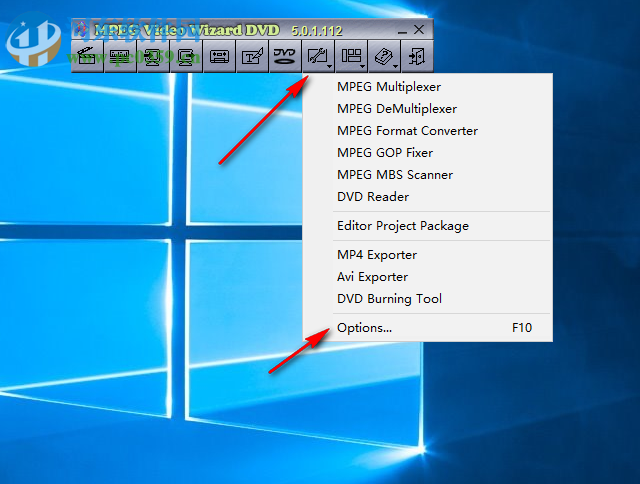Expand the layout icon dropdown arrow
640x484 pixels.
(x=362, y=66)
